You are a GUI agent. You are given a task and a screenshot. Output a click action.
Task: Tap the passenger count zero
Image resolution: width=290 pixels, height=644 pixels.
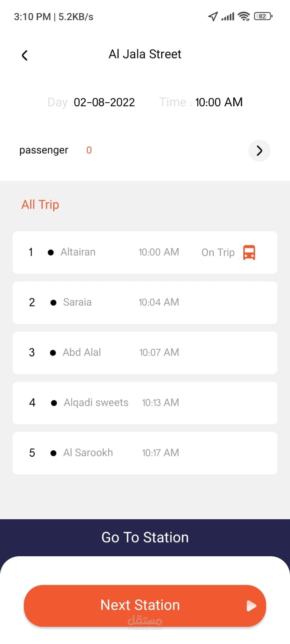[x=89, y=150]
